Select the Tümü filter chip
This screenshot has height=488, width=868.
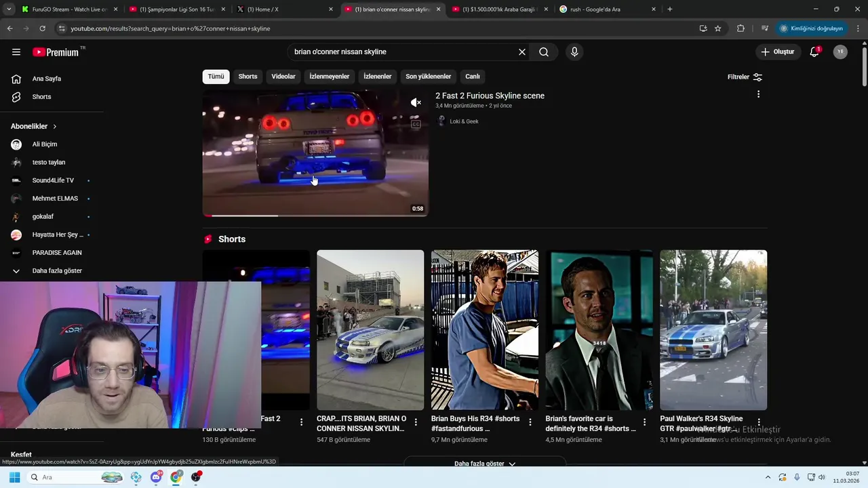[216, 77]
